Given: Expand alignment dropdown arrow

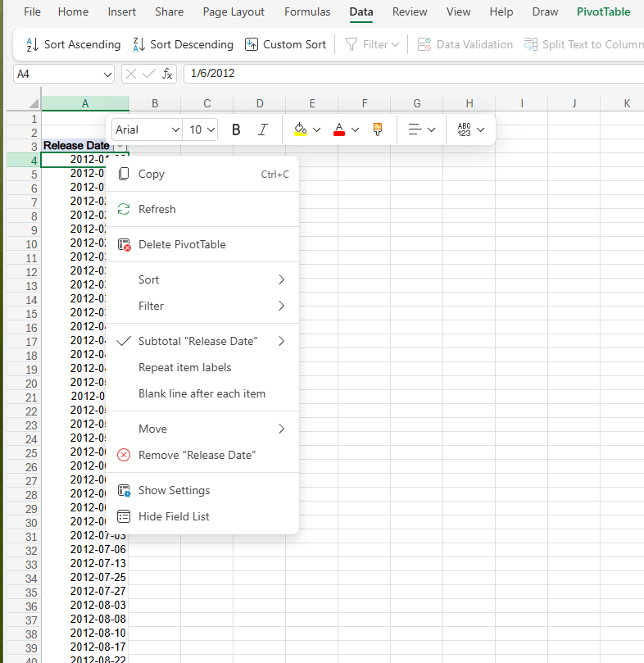Looking at the screenshot, I should click(x=431, y=129).
